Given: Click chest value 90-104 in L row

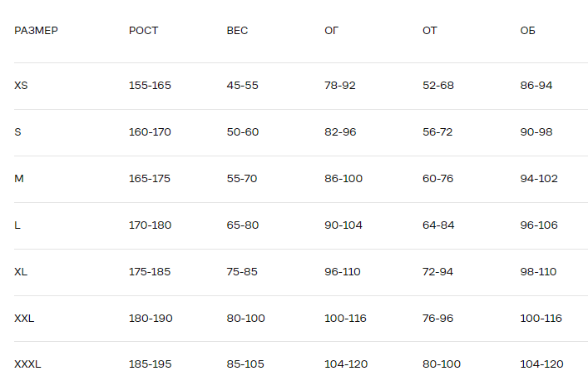Looking at the screenshot, I should click(x=343, y=225).
